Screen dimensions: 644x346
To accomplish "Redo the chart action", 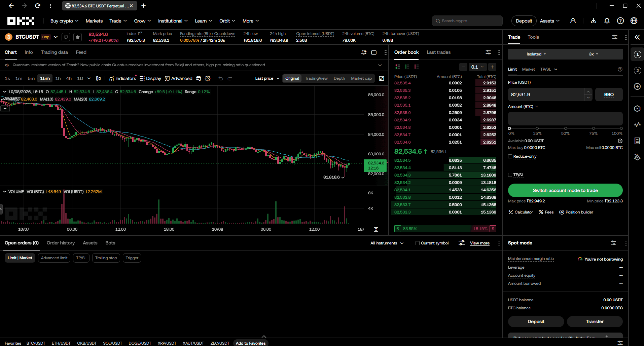I will [x=230, y=78].
